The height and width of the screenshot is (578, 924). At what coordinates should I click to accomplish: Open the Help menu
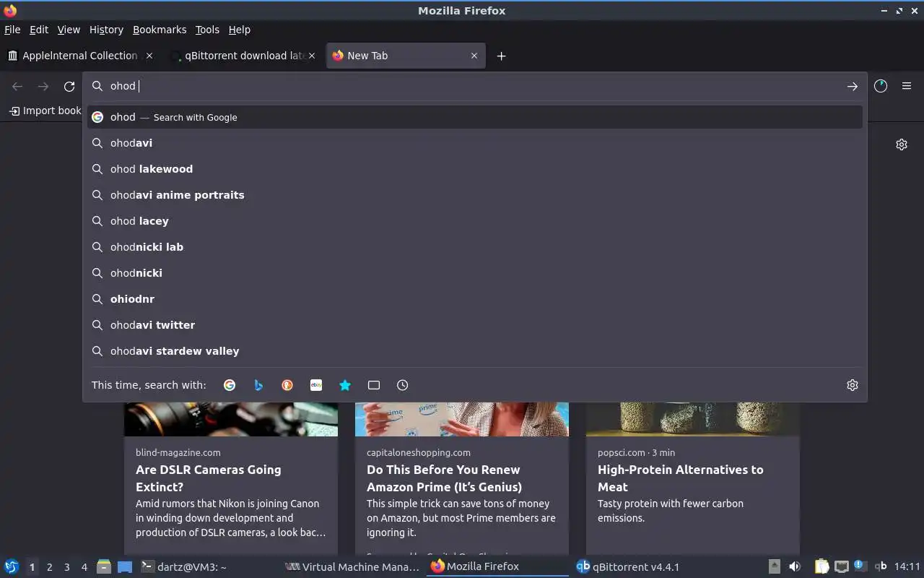(x=240, y=30)
